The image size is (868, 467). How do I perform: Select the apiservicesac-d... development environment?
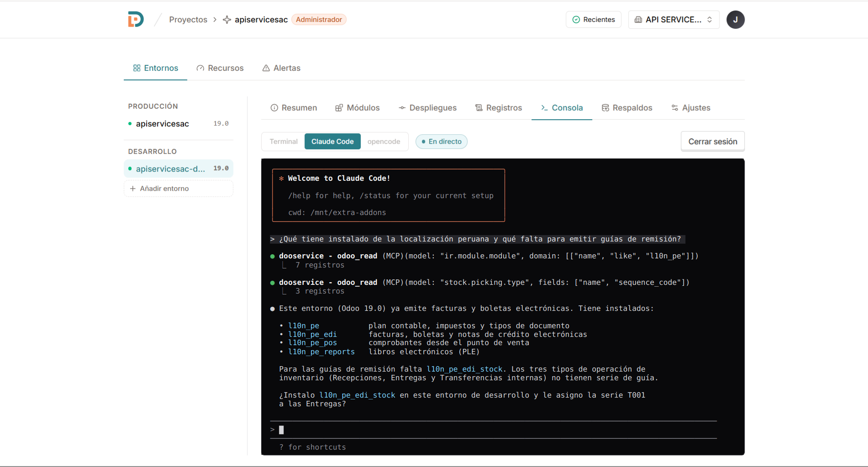coord(179,169)
